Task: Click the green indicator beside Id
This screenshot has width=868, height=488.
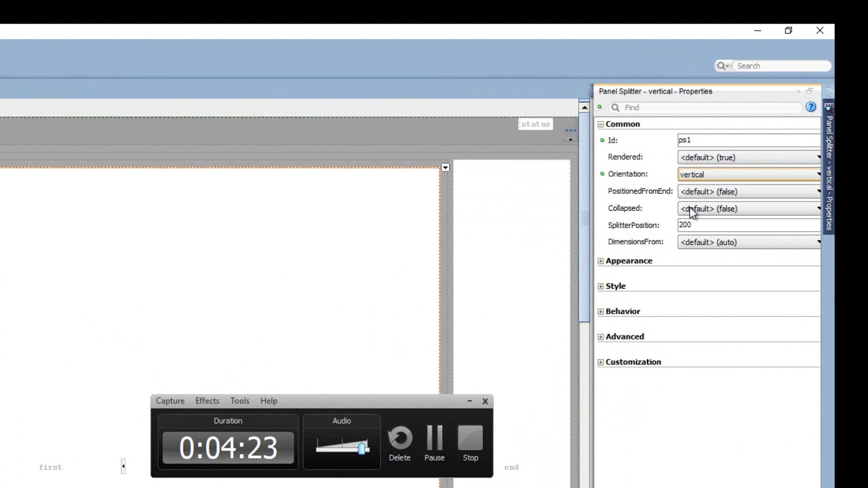Action: 602,140
